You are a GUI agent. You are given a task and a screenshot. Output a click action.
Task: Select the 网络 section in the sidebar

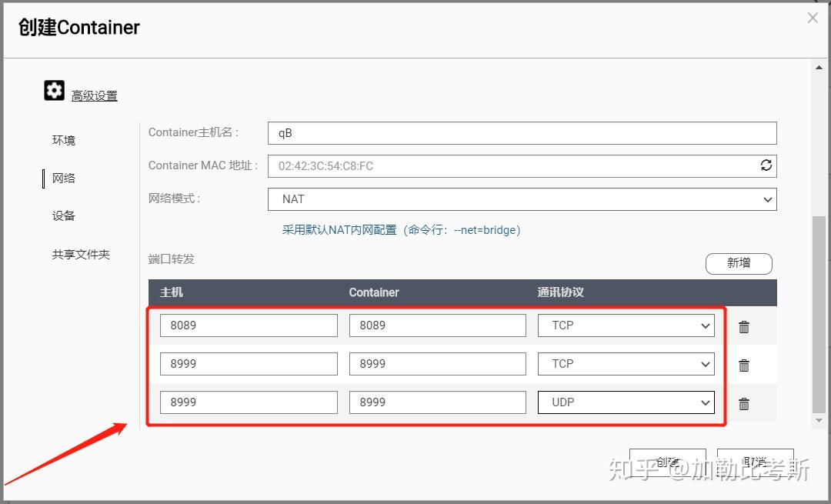coord(62,178)
